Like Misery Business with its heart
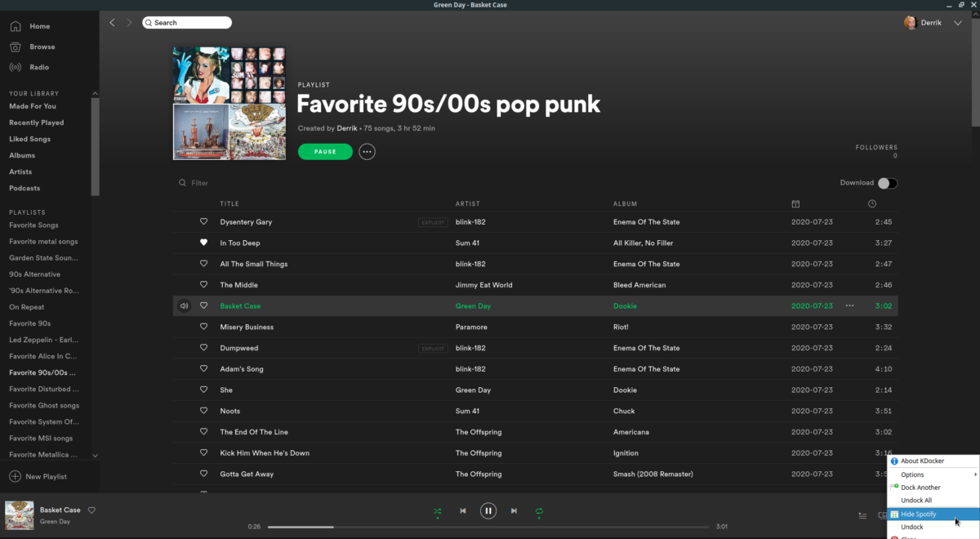Viewport: 980px width, 539px height. pos(204,327)
